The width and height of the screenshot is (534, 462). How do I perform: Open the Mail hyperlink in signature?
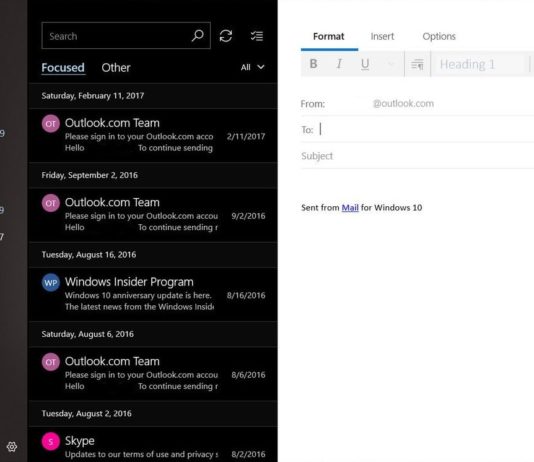point(350,208)
